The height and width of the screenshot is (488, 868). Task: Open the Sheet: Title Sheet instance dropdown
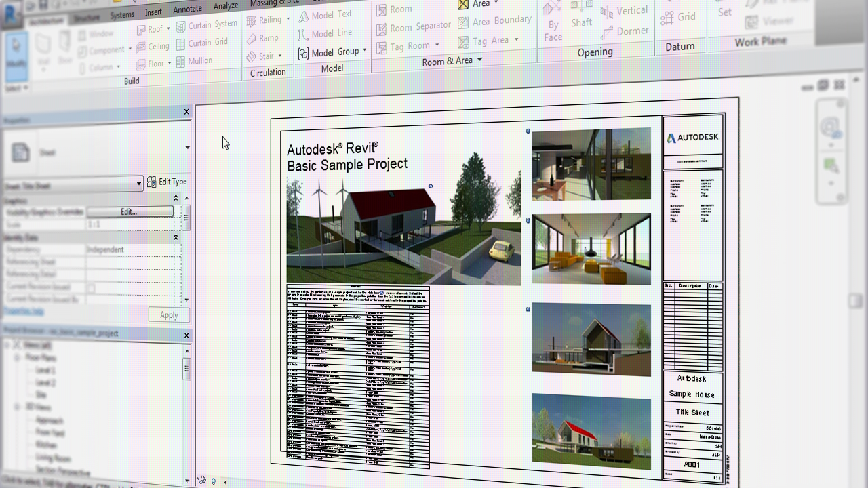(138, 184)
